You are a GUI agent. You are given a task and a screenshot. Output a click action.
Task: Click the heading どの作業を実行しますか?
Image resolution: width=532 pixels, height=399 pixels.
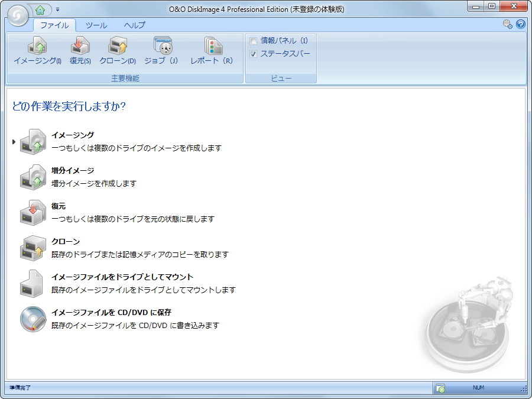(x=69, y=106)
